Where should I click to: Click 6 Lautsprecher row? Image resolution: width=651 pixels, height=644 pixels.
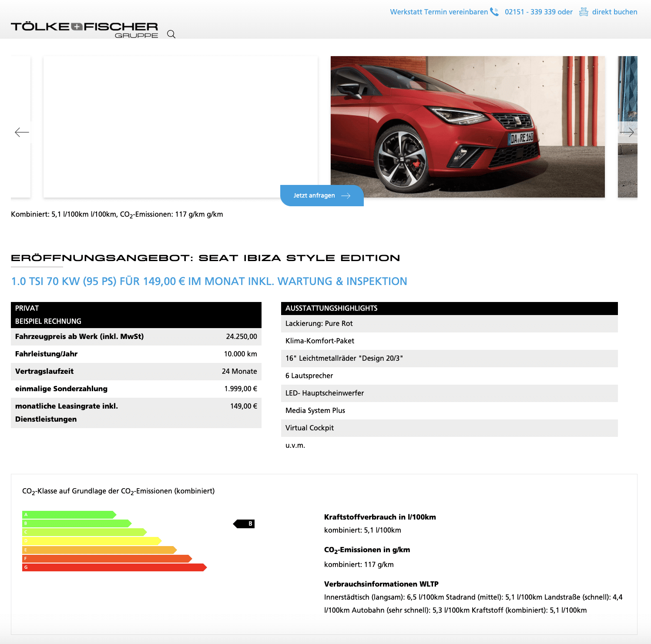[x=450, y=376]
